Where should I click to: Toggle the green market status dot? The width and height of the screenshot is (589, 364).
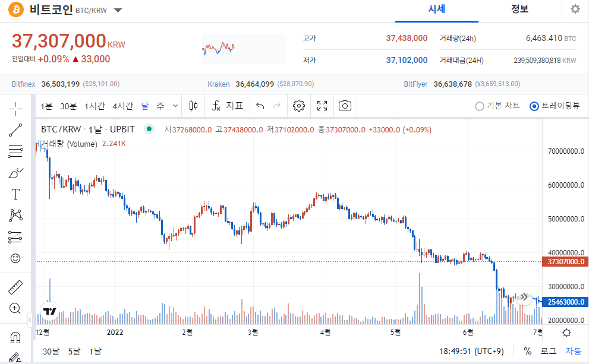[149, 129]
